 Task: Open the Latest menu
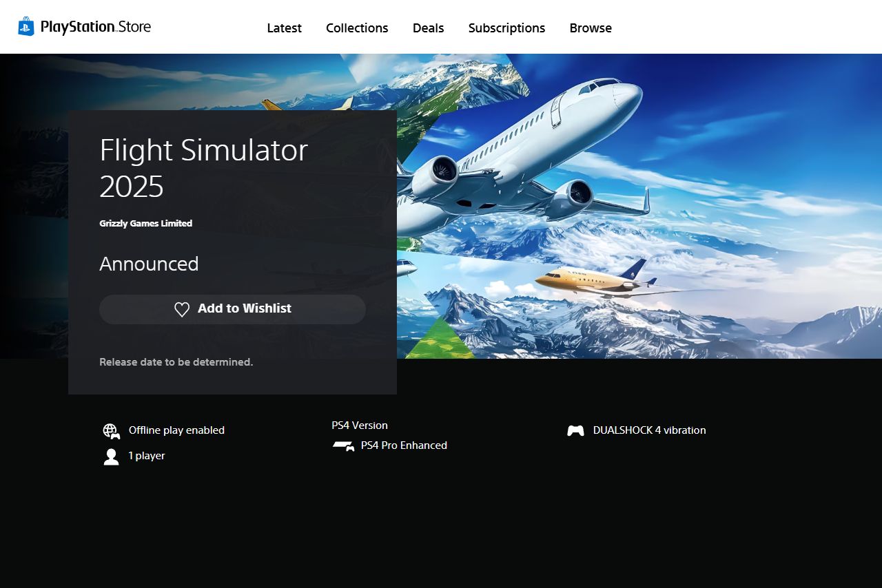[x=285, y=28]
